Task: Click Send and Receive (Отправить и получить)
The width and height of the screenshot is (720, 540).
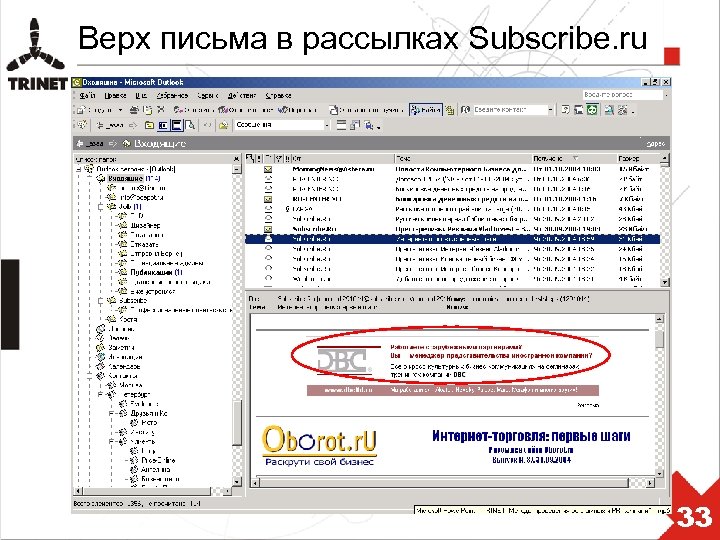Action: pyautogui.click(x=366, y=110)
